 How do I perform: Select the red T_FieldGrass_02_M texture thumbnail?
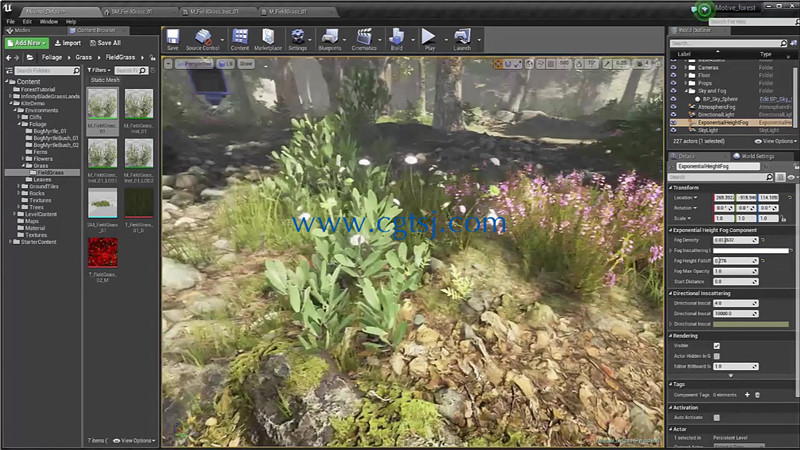103,252
